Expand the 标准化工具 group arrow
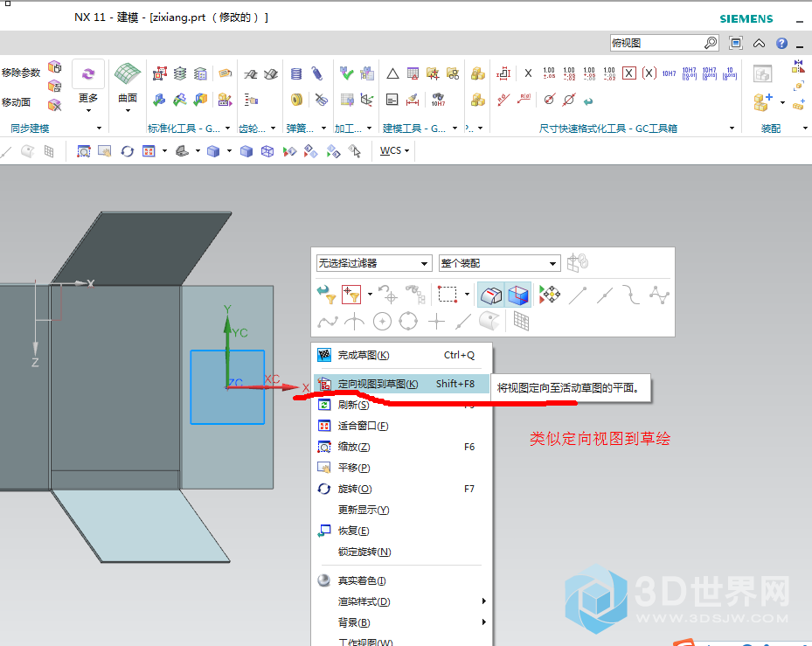Viewport: 812px width, 646px height. [227, 128]
